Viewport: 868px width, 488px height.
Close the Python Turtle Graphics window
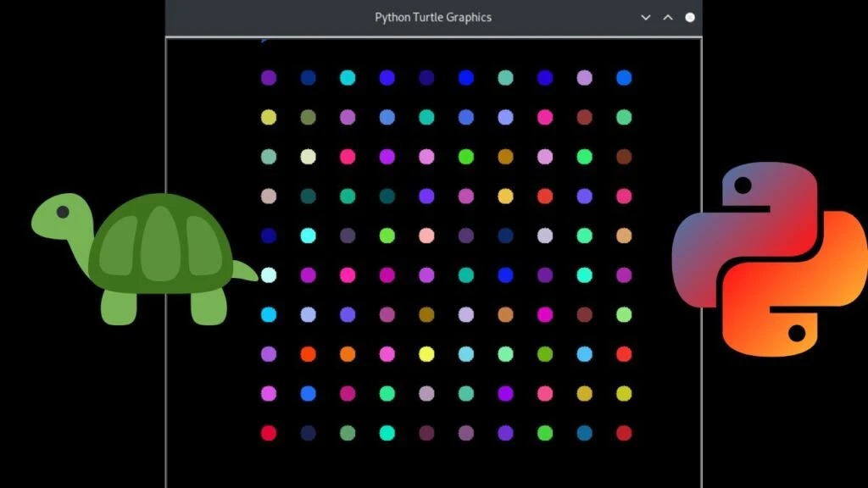pos(690,17)
